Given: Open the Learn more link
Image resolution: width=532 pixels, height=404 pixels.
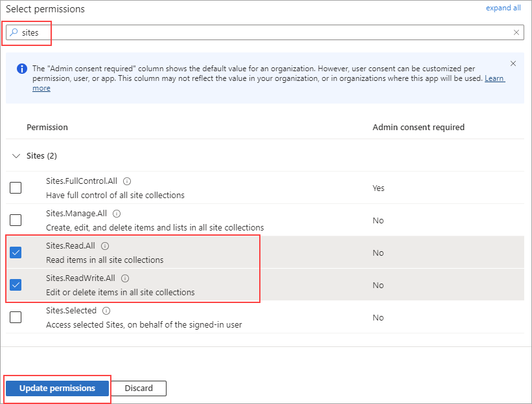Looking at the screenshot, I should pos(494,79).
